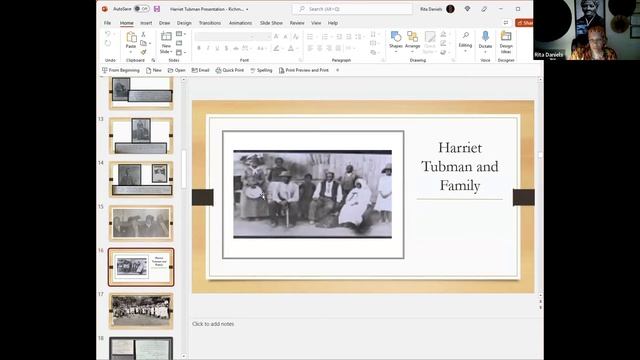This screenshot has width=640, height=360.
Task: Click the Copy icon
Action: 143,43
